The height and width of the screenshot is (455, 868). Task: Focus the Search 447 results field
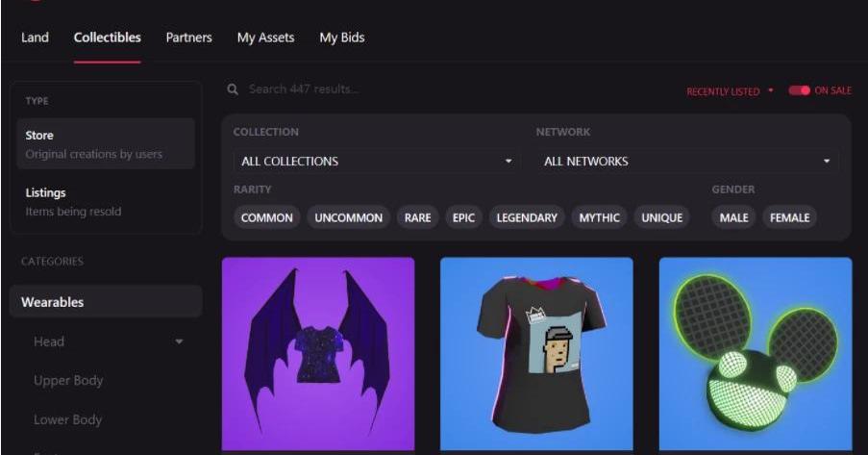(304, 89)
